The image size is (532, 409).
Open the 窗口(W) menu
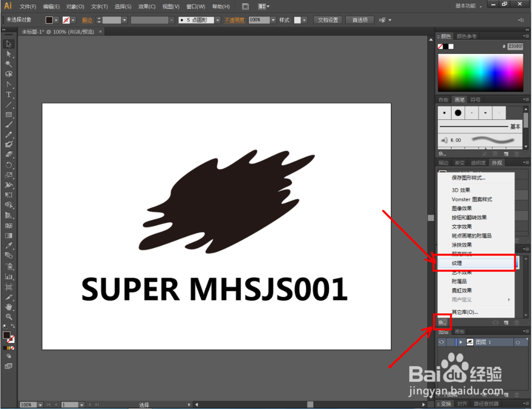(x=196, y=6)
